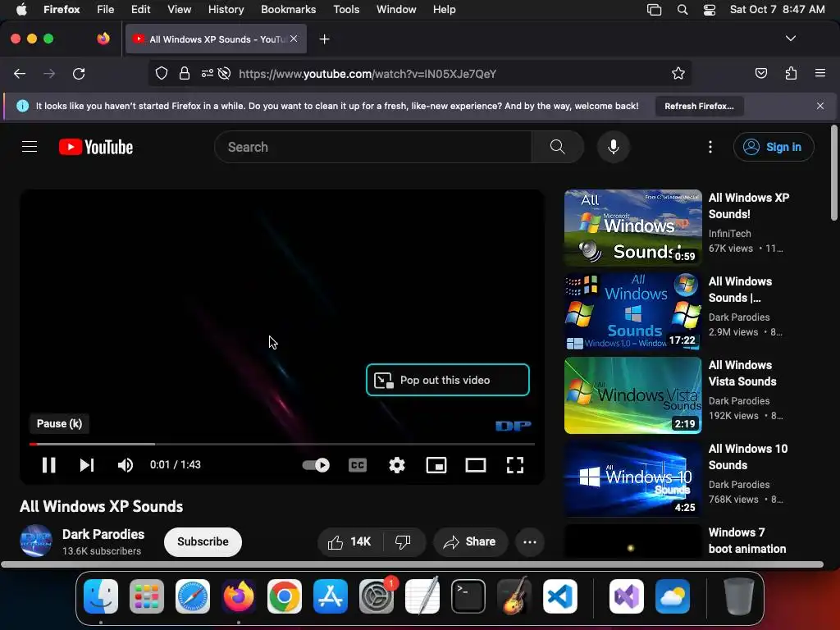
Task: Open more actions ellipsis below video
Action: [530, 541]
